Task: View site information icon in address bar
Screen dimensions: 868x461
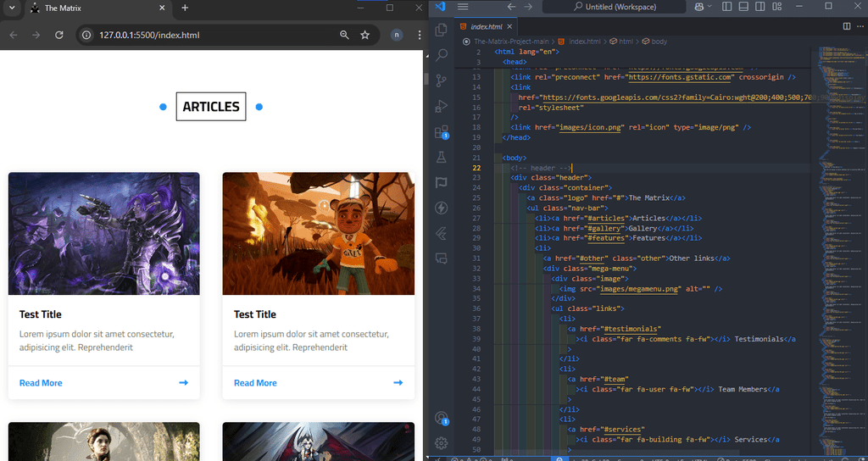Action: [x=86, y=35]
